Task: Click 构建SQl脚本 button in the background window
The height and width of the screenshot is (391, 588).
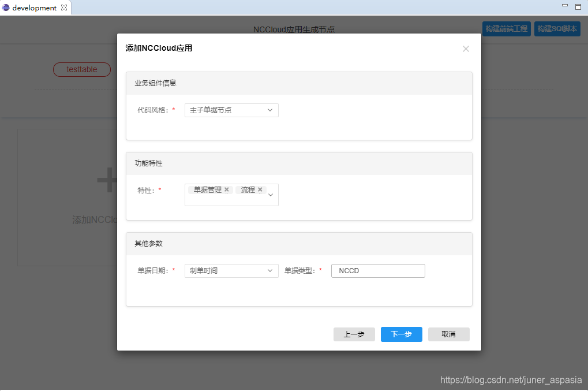Action: point(557,29)
